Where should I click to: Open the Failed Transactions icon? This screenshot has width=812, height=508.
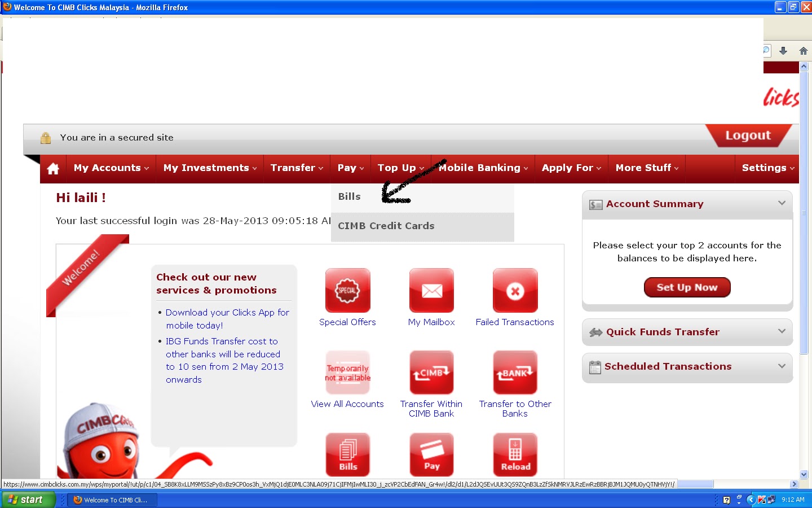pyautogui.click(x=515, y=290)
